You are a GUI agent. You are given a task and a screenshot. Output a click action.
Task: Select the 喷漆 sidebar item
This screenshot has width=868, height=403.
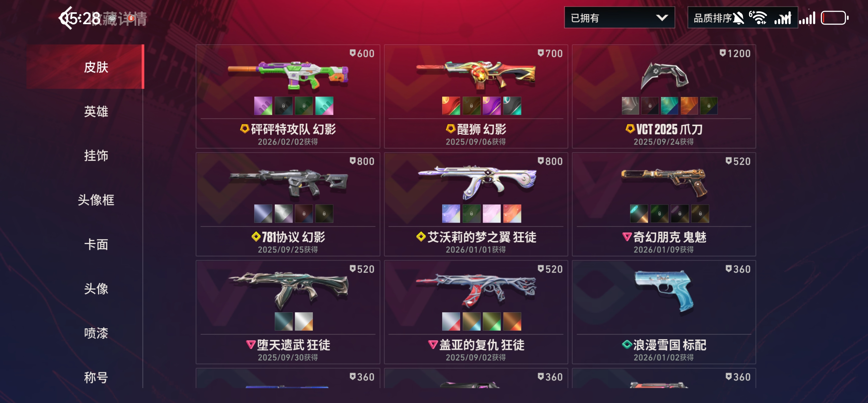click(x=96, y=333)
